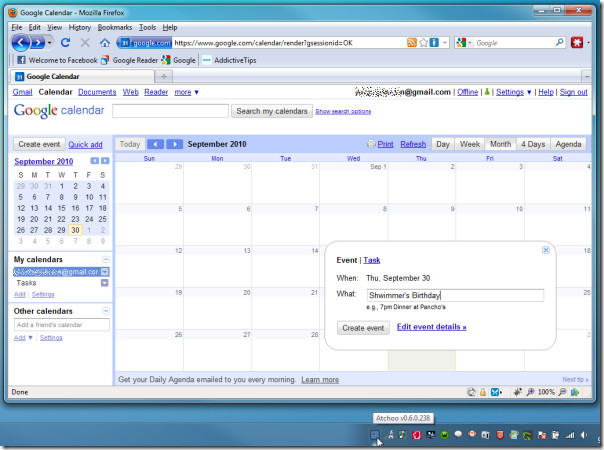Expand the more services dropdown

click(186, 92)
